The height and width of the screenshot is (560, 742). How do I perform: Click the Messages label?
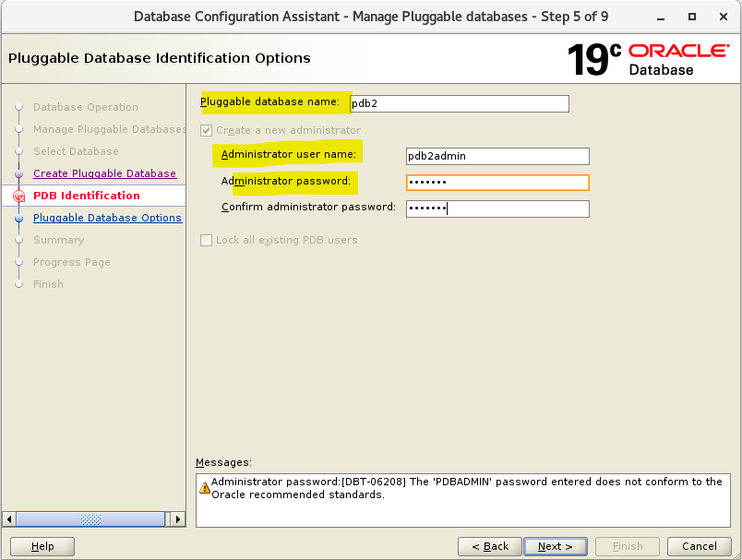pyautogui.click(x=224, y=462)
